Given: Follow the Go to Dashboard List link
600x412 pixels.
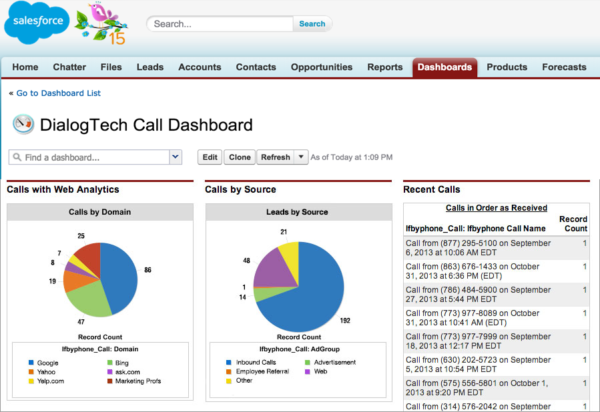Looking at the screenshot, I should coord(58,93).
